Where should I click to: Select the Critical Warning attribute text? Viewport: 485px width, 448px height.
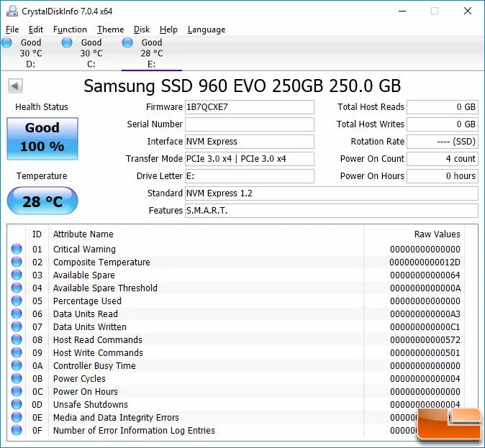tap(84, 250)
